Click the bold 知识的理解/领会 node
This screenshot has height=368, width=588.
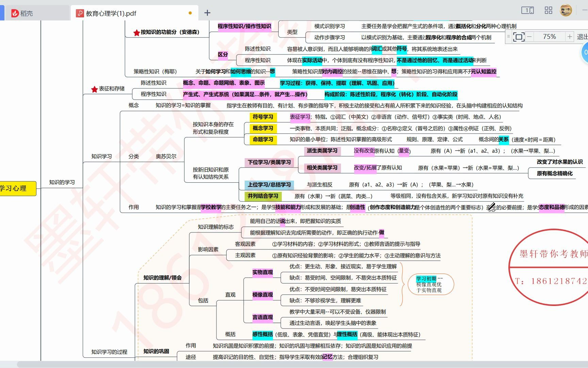coord(162,278)
